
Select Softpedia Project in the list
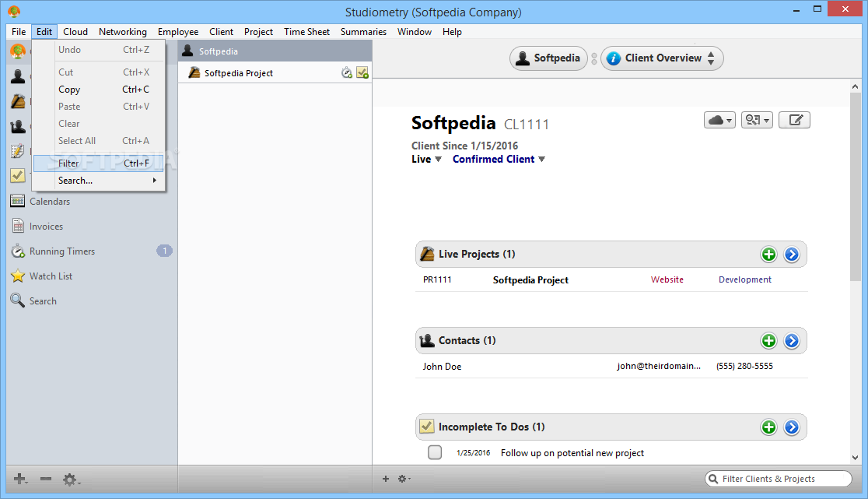(x=275, y=72)
